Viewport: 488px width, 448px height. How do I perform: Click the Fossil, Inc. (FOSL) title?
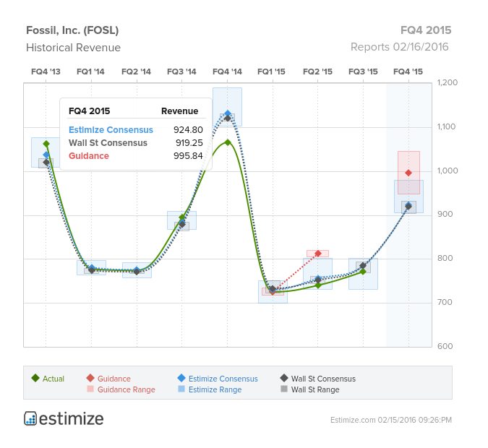72,30
